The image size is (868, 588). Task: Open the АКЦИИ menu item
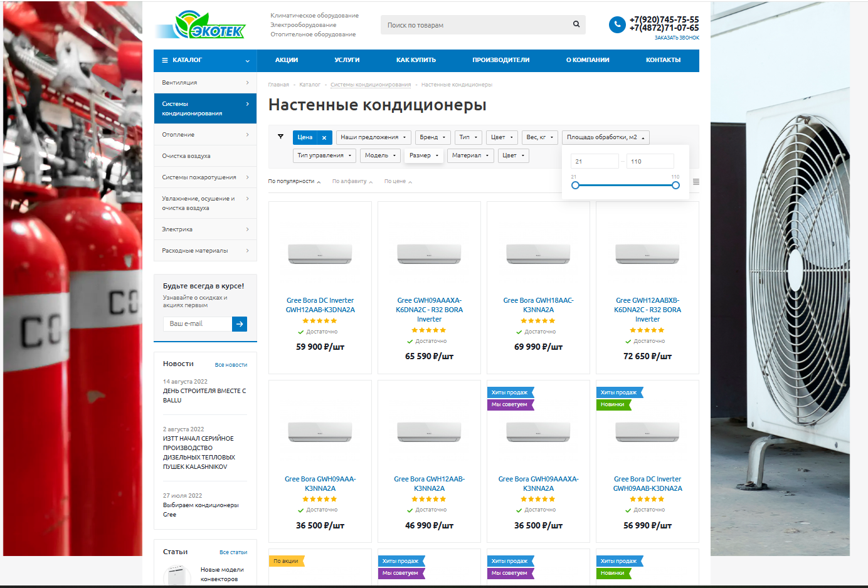pyautogui.click(x=287, y=60)
